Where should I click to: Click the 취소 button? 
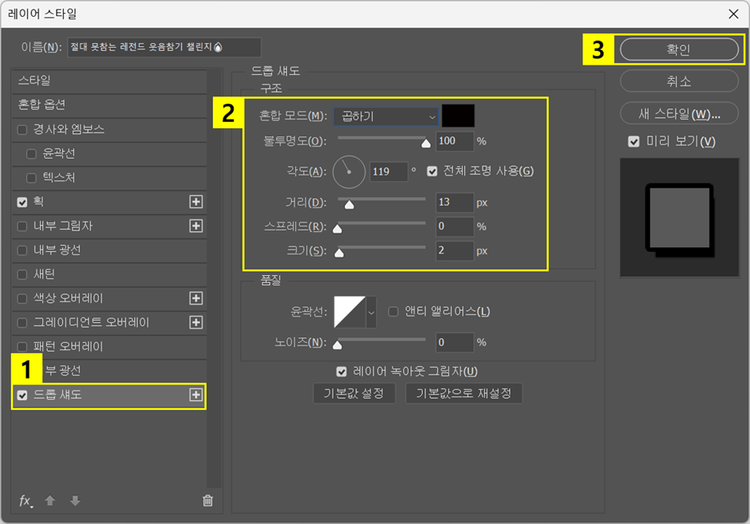coord(679,81)
